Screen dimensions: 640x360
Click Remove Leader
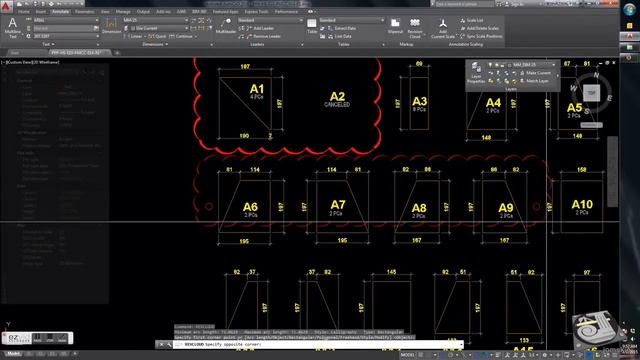tap(263, 36)
